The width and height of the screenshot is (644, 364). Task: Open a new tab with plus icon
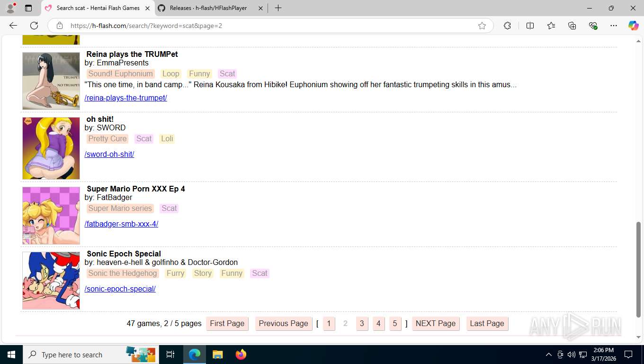278,8
